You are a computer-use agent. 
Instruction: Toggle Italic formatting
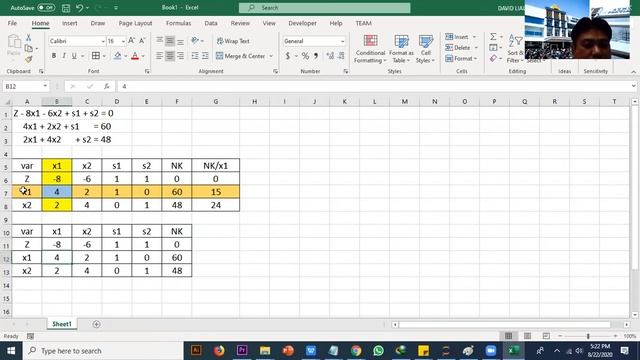point(64,56)
